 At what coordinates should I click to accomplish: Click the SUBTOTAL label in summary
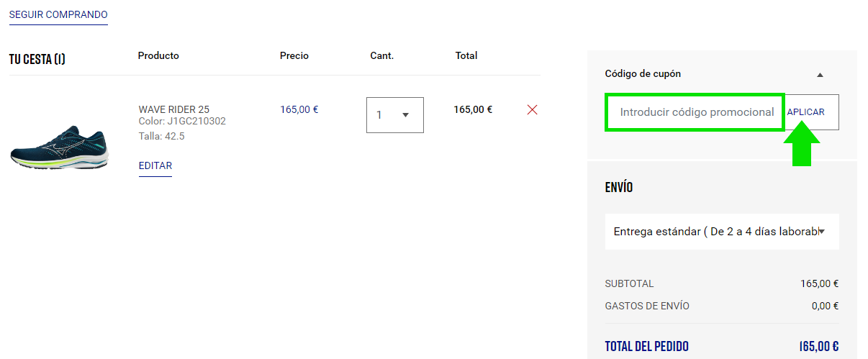tap(629, 283)
